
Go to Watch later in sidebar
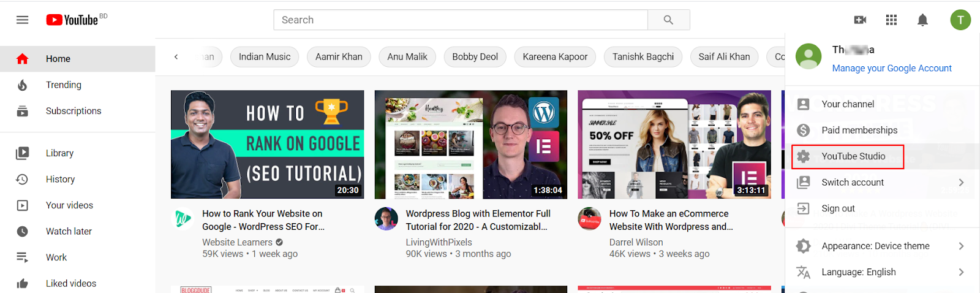(x=77, y=231)
